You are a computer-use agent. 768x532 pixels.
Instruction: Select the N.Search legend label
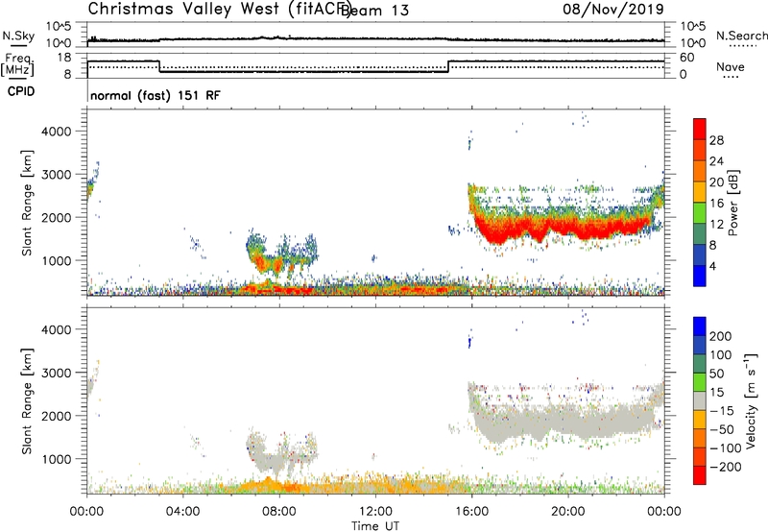pos(741,36)
